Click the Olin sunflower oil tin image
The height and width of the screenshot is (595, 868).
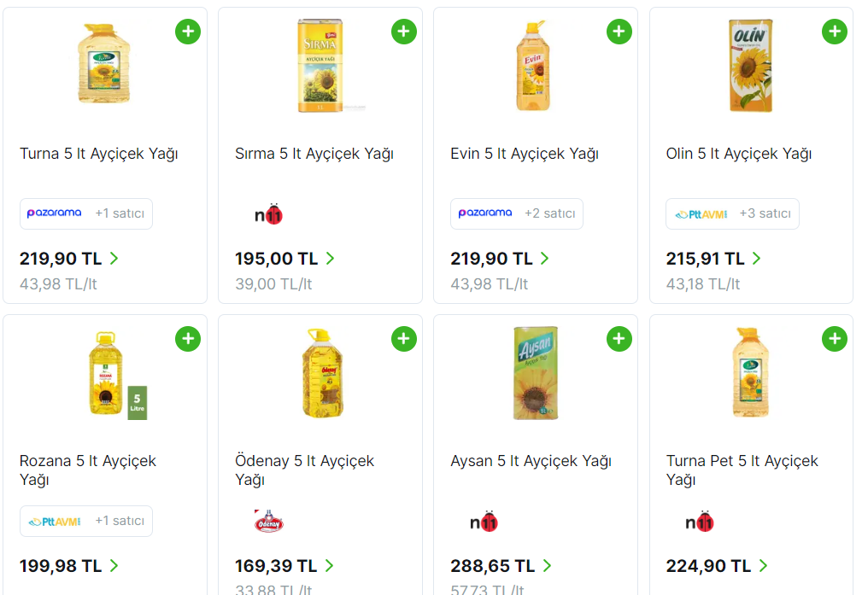(x=750, y=65)
